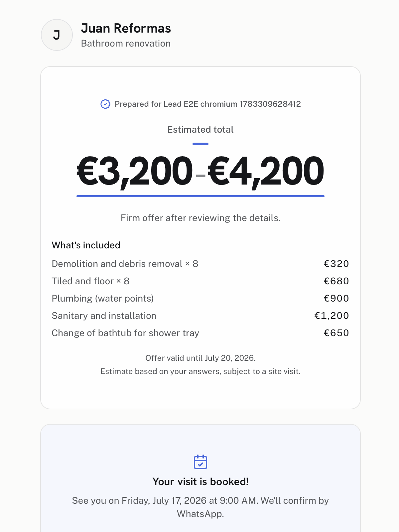Click the €3,200 lower estimate amount
The width and height of the screenshot is (399, 532).
(135, 171)
